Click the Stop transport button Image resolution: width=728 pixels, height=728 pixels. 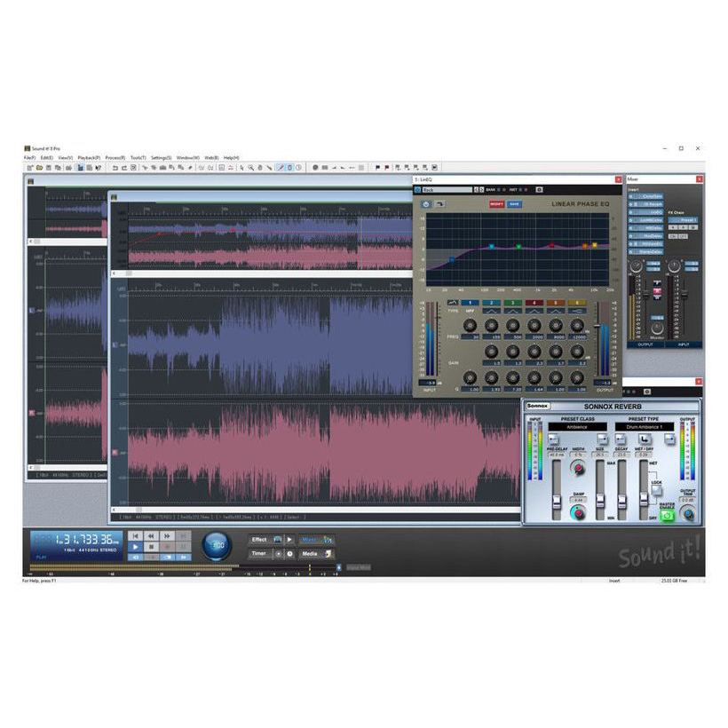(151, 547)
